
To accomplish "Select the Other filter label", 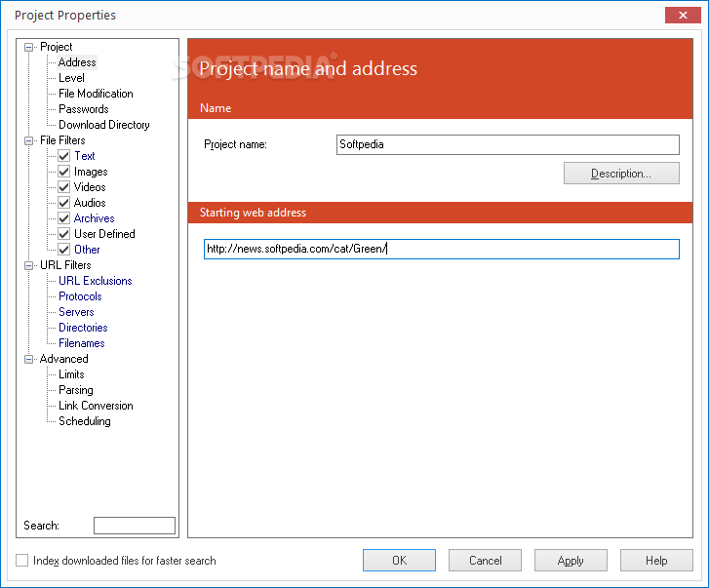I will (x=87, y=250).
